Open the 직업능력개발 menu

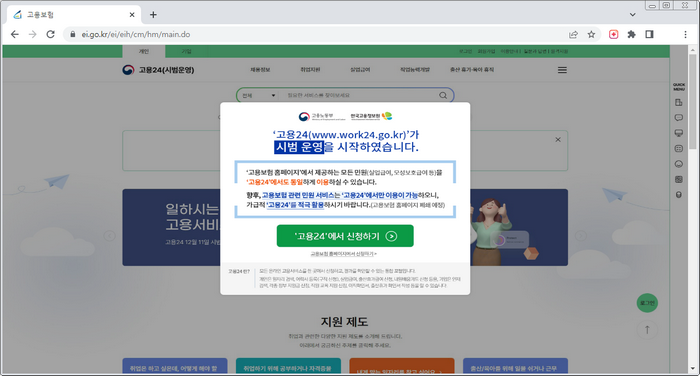[415, 70]
